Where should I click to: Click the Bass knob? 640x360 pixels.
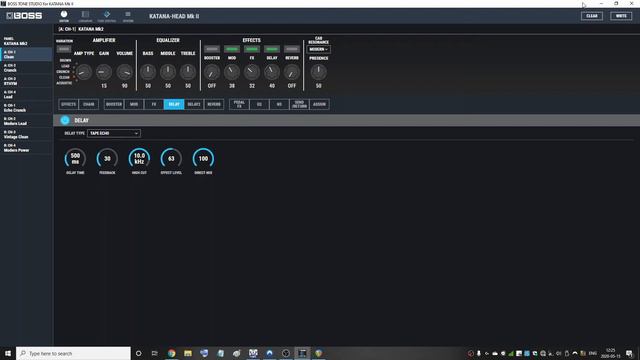pos(148,72)
